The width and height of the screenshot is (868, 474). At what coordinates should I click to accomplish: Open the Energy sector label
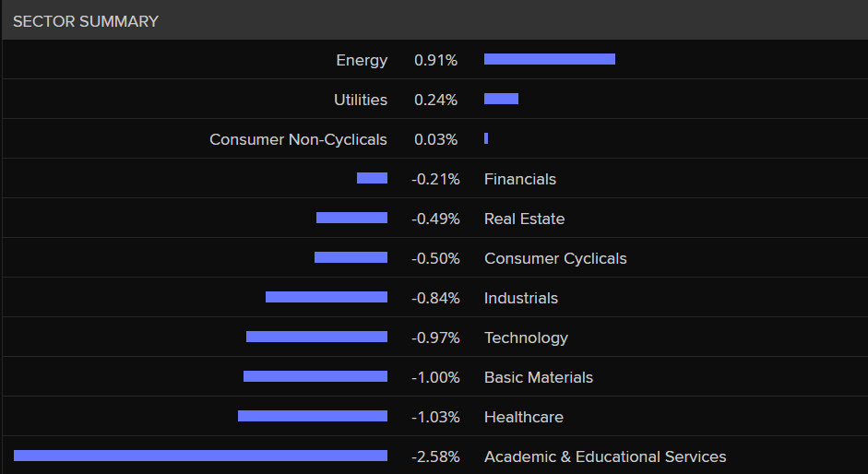[362, 60]
